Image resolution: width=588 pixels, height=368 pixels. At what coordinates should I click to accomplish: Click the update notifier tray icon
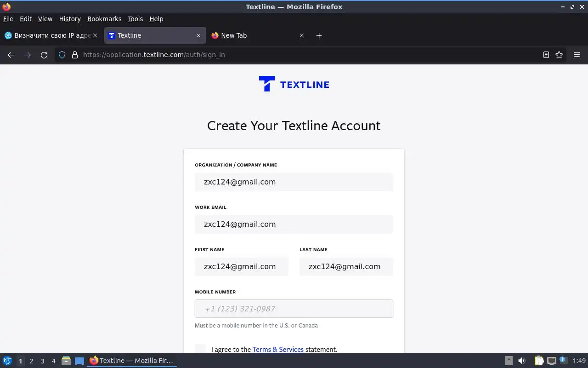coord(564,360)
